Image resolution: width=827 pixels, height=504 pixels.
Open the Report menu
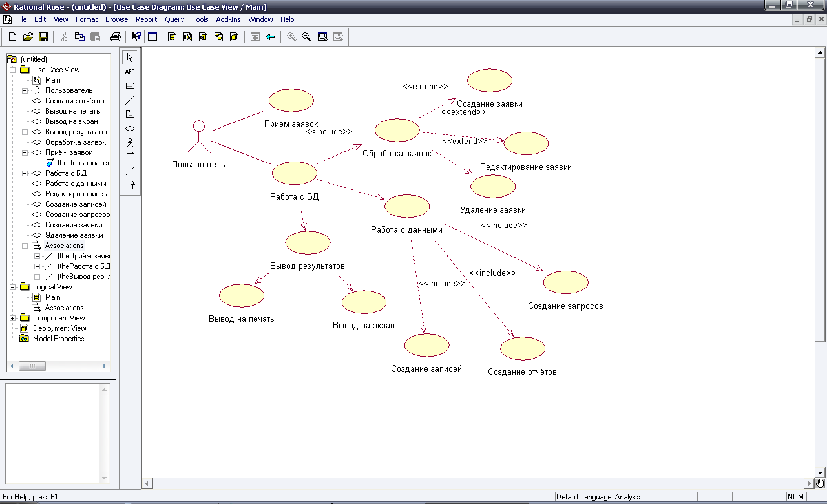click(147, 19)
